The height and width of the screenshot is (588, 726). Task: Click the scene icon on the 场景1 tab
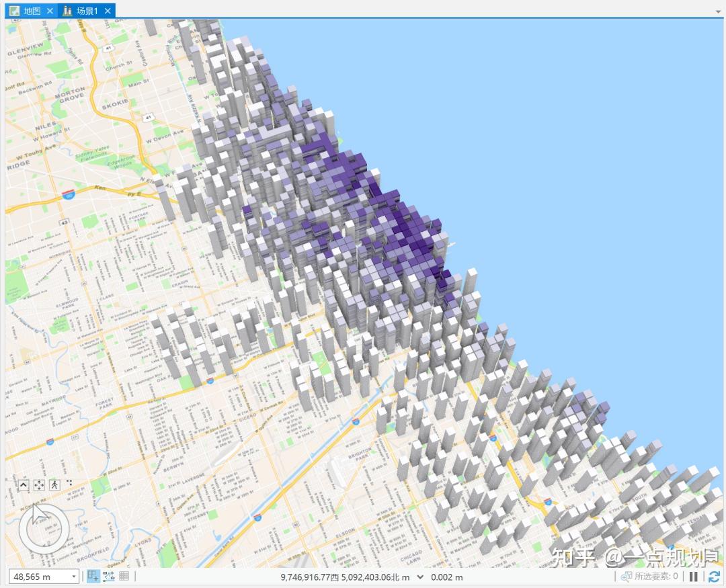point(67,11)
